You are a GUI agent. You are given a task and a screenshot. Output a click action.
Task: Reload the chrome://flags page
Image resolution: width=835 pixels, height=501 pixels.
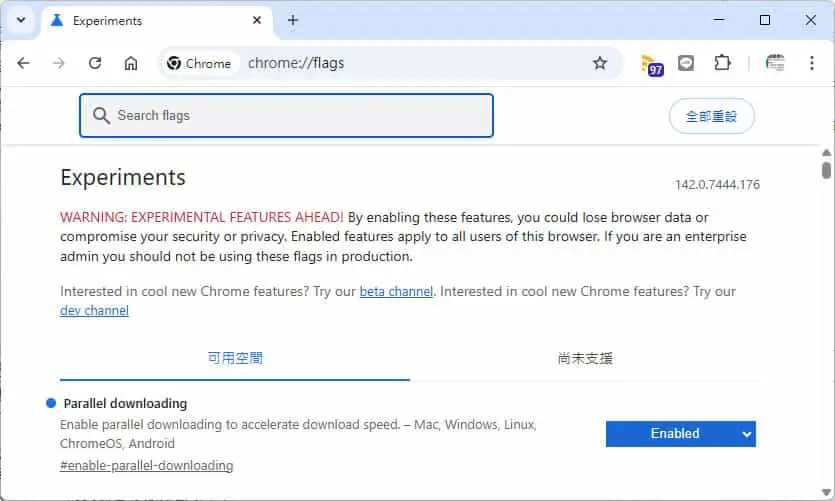pyautogui.click(x=95, y=63)
